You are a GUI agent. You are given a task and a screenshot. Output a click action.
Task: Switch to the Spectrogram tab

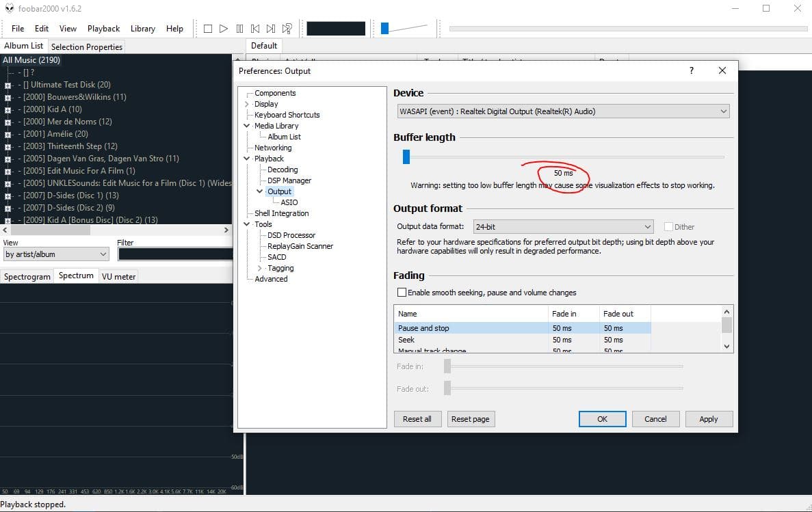click(x=27, y=276)
